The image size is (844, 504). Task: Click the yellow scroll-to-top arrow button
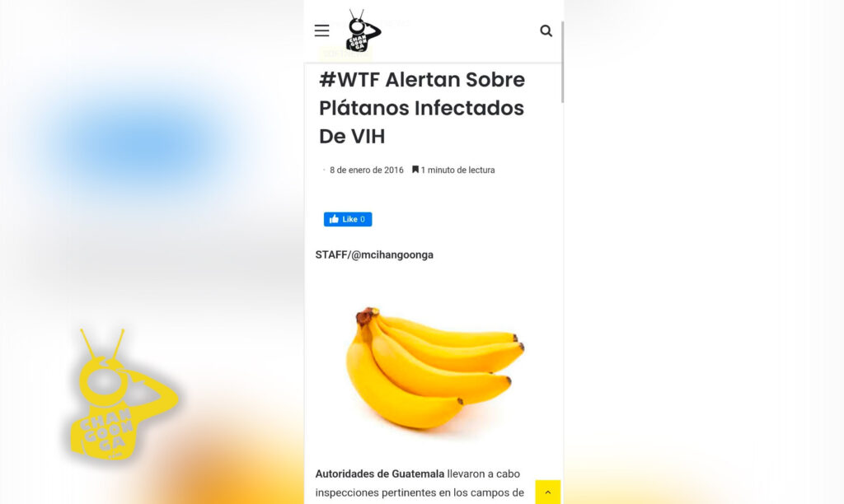click(x=548, y=492)
